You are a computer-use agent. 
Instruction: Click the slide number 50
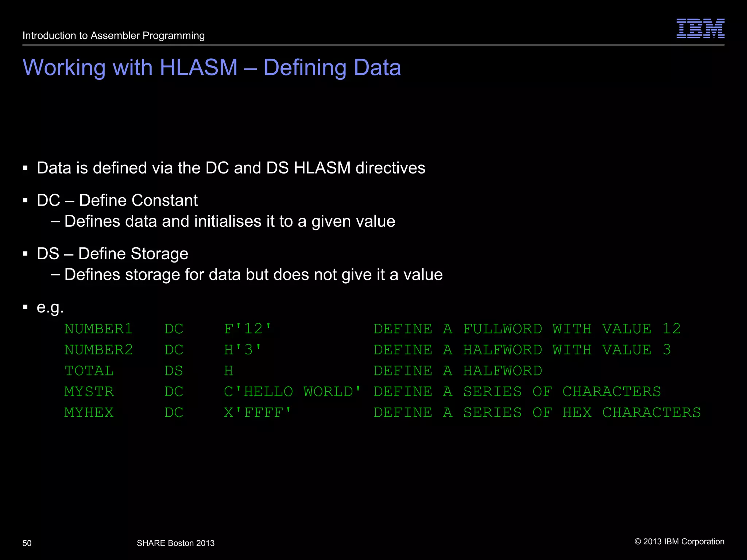pos(27,543)
